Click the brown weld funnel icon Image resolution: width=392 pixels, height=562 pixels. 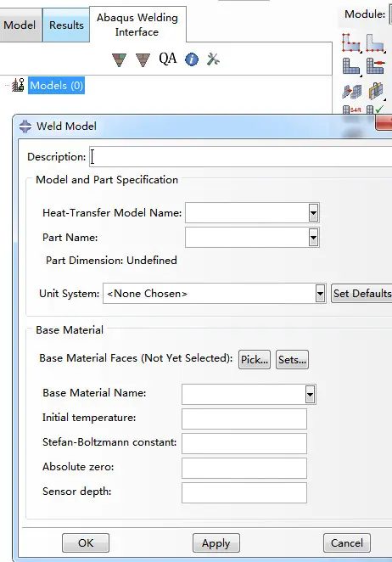[143, 59]
